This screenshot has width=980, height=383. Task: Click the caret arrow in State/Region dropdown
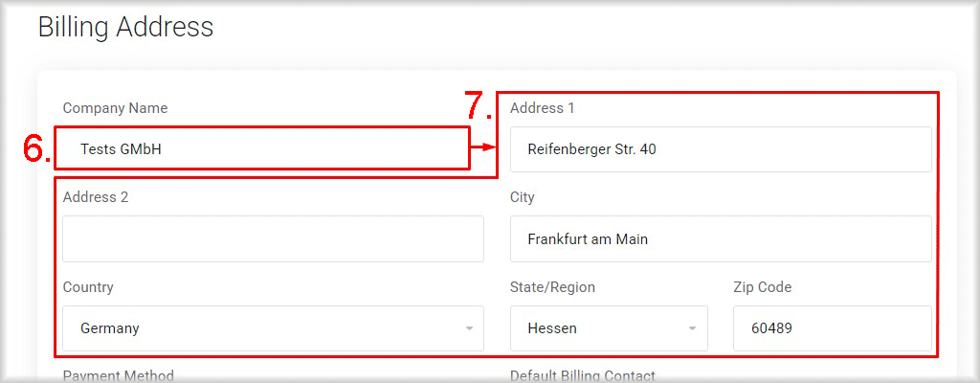(x=693, y=328)
